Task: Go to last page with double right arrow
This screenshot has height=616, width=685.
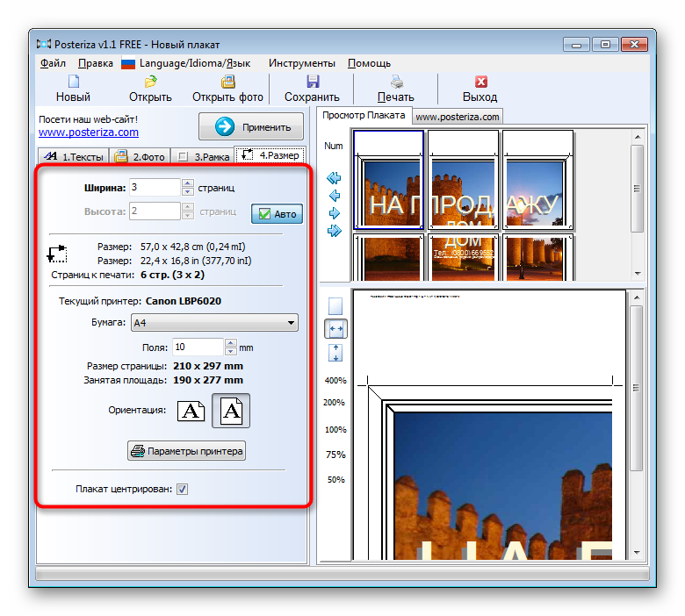Action: [335, 231]
